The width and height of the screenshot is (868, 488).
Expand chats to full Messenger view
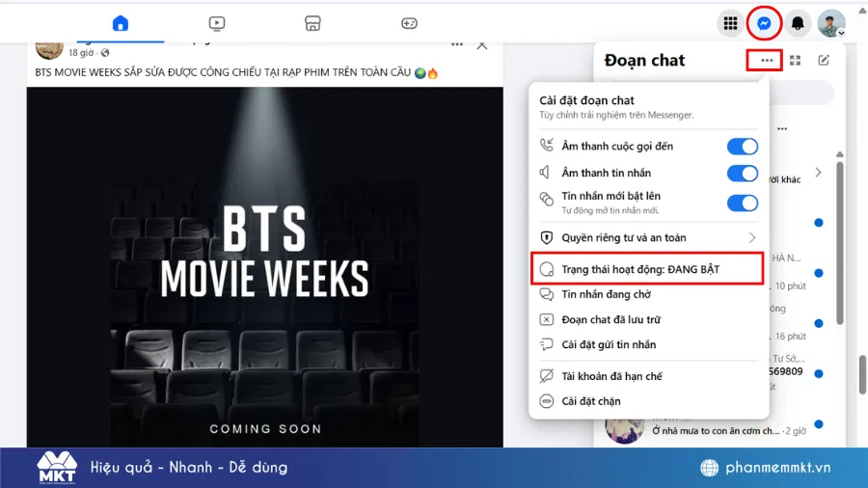coord(795,61)
